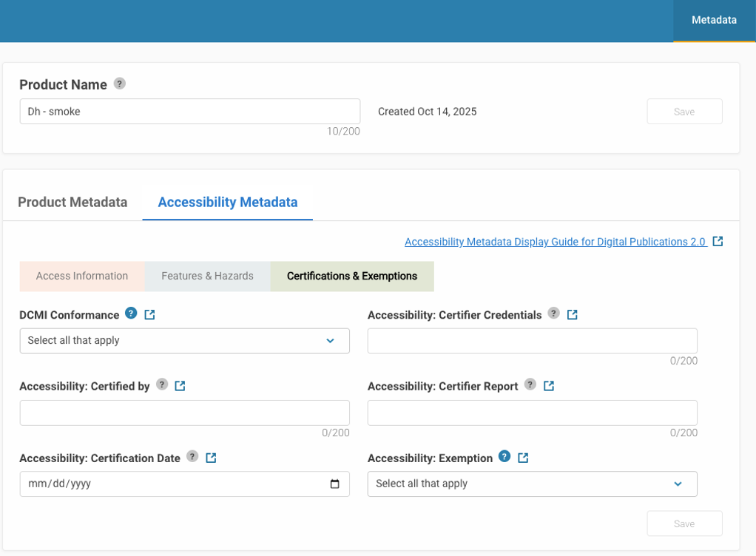Open DCMI Conformance external link icon
Screen dimensions: 756x556
click(x=149, y=315)
